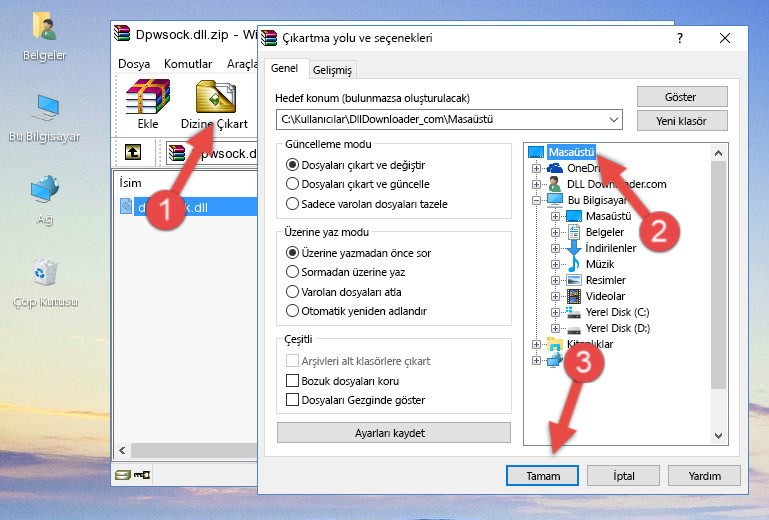The width and height of the screenshot is (769, 520).
Task: Click the Dizine Çıkart toolbar icon
Action: (215, 104)
